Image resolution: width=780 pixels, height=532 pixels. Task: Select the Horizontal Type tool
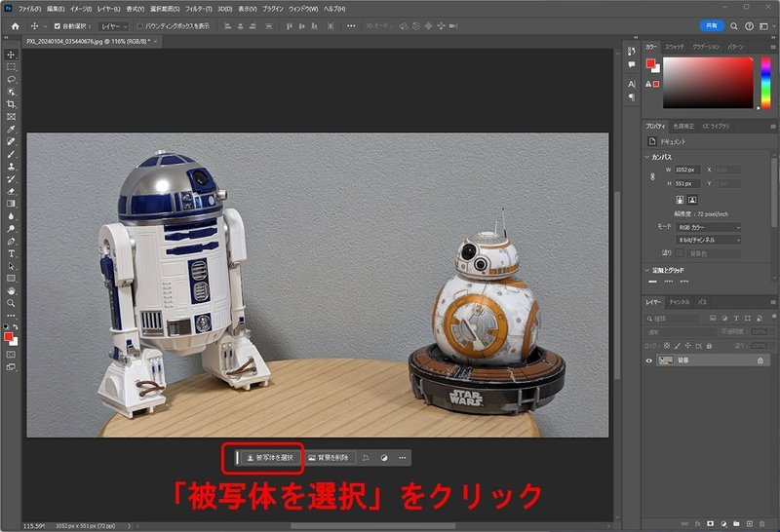[x=11, y=253]
